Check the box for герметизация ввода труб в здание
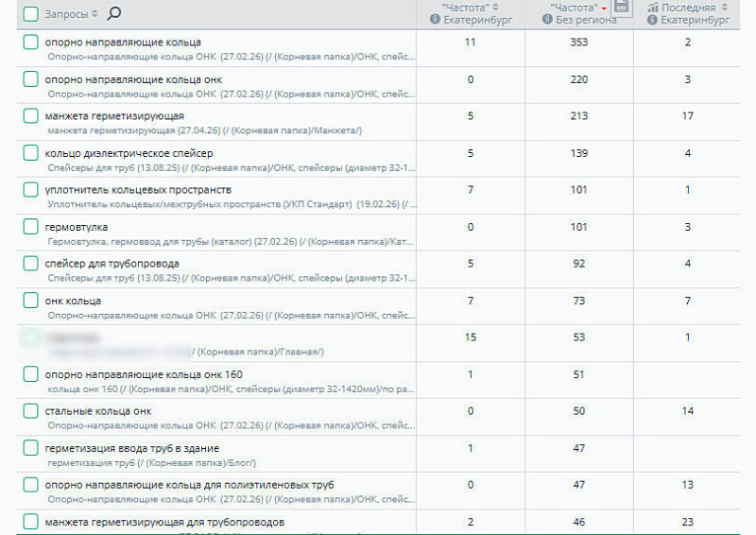 (x=31, y=448)
